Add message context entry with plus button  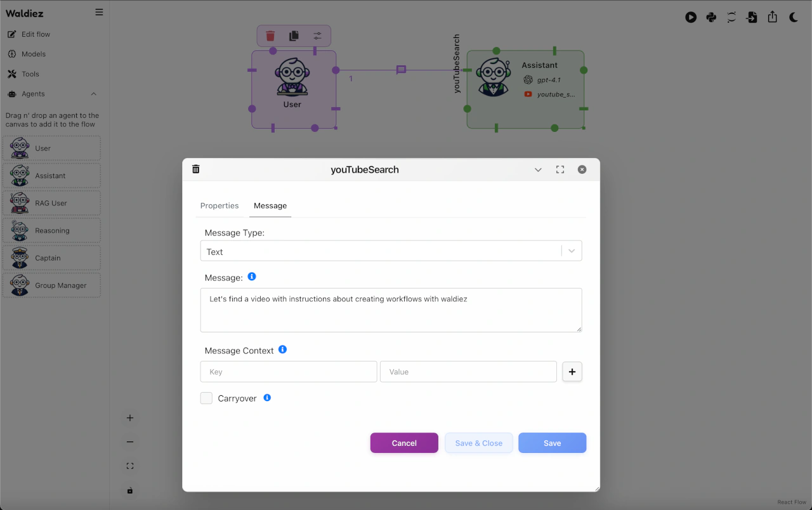click(x=572, y=372)
